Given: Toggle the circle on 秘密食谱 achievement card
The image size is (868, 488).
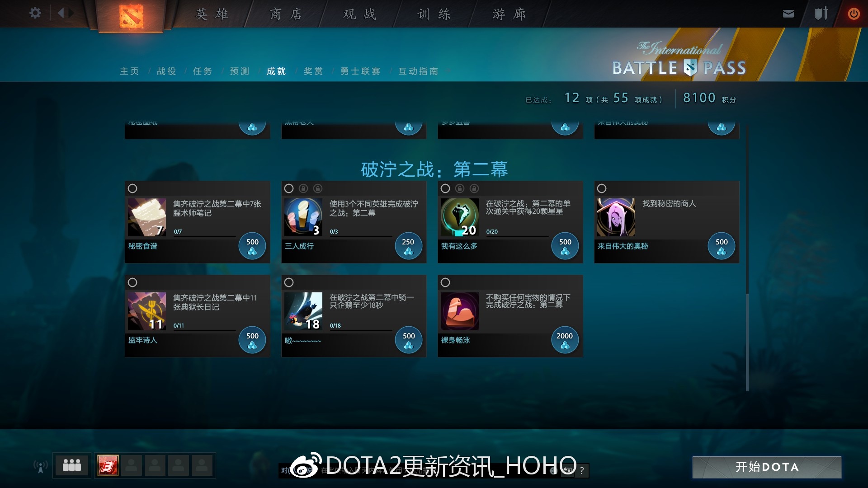Looking at the screenshot, I should click(132, 188).
